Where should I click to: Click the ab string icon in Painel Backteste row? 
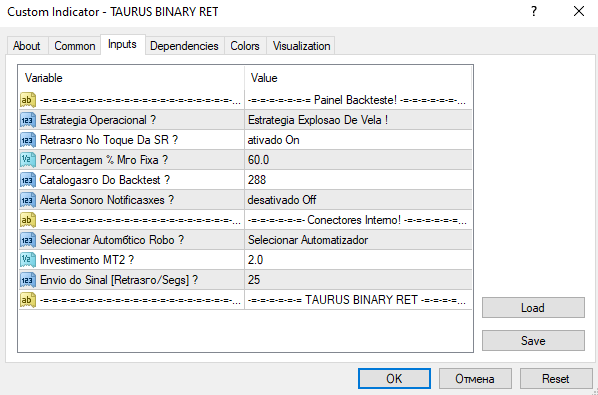click(28, 100)
